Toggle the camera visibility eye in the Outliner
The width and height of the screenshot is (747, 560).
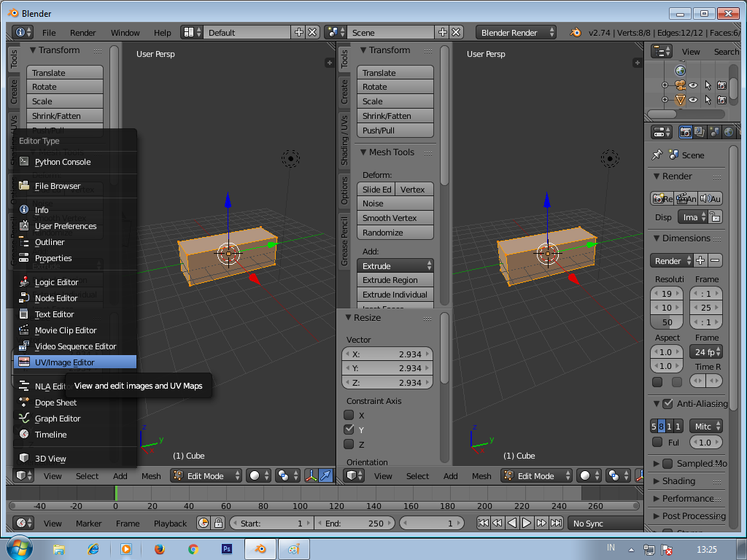tap(693, 85)
